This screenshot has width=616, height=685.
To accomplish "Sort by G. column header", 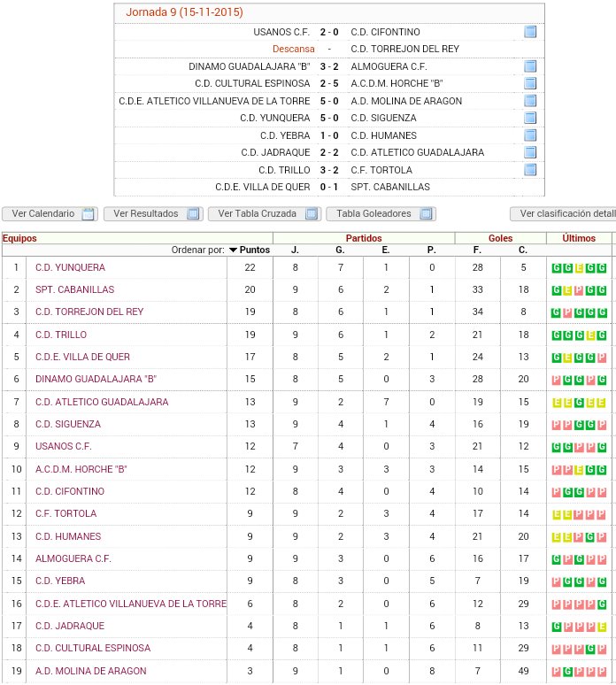I will [341, 250].
